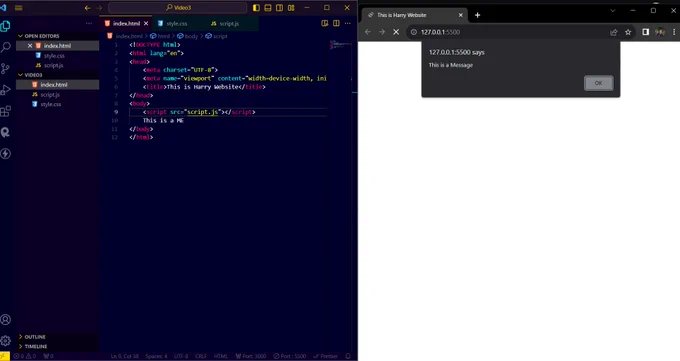Open editor more actions ellipsis

tap(348, 23)
